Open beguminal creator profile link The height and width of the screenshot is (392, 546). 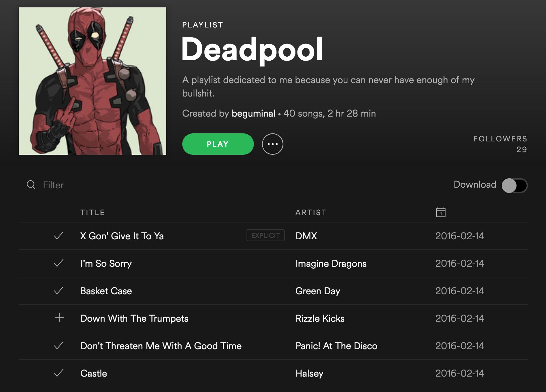[x=253, y=114]
